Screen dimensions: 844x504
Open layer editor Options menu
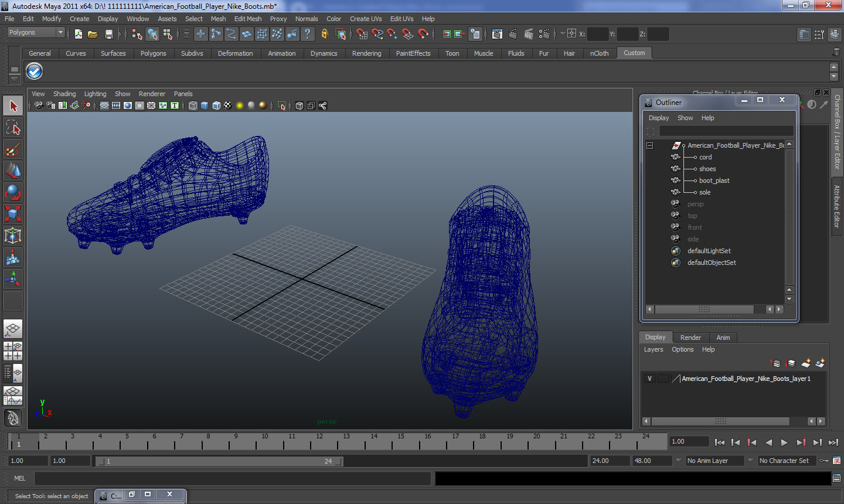click(x=682, y=349)
